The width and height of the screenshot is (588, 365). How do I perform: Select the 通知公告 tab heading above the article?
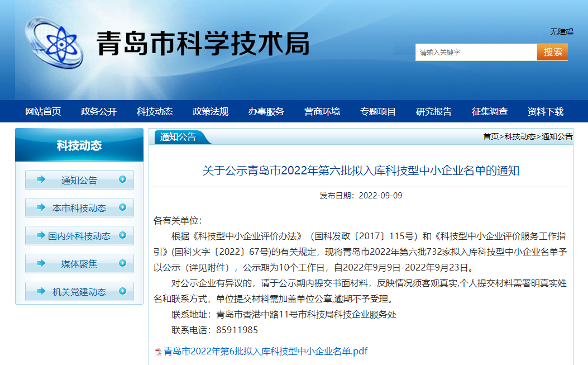point(178,137)
